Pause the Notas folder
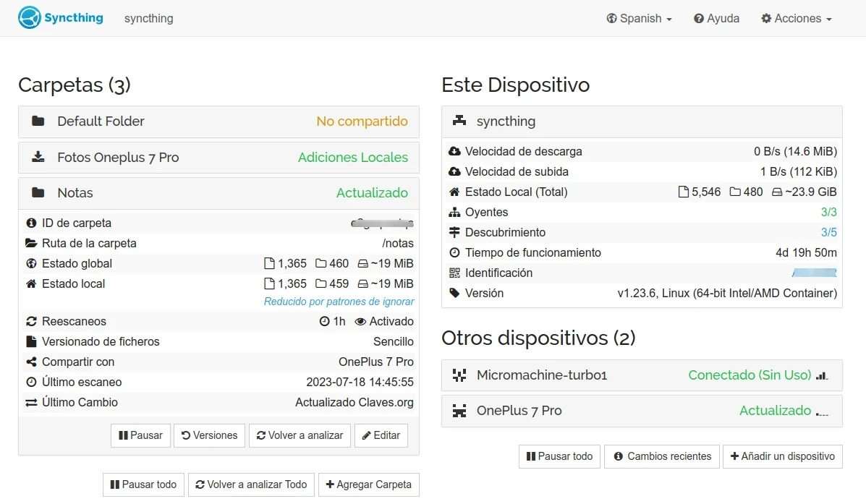The image size is (866, 504). (141, 435)
